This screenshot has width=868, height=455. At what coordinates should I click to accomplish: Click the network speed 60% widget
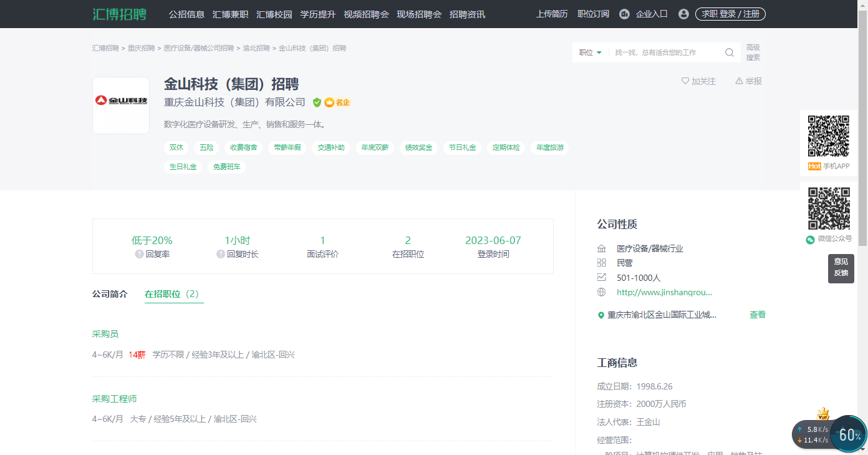click(x=848, y=434)
